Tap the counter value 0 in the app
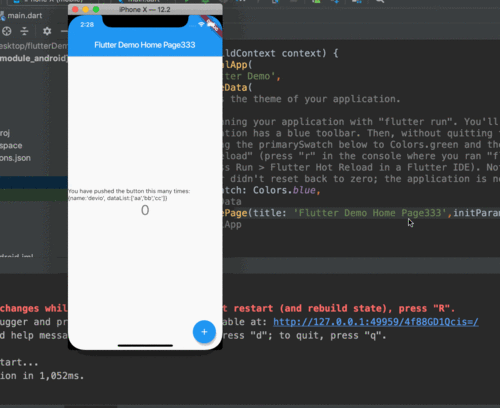Screen dimensions: 500x408 [x=145, y=210]
